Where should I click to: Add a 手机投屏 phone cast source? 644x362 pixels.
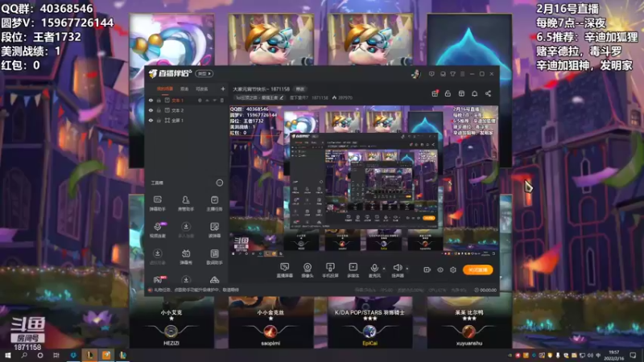point(330,270)
